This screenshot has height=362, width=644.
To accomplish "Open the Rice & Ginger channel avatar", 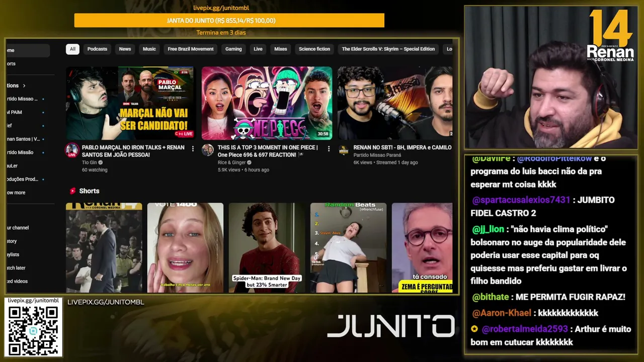I will coord(208,150).
